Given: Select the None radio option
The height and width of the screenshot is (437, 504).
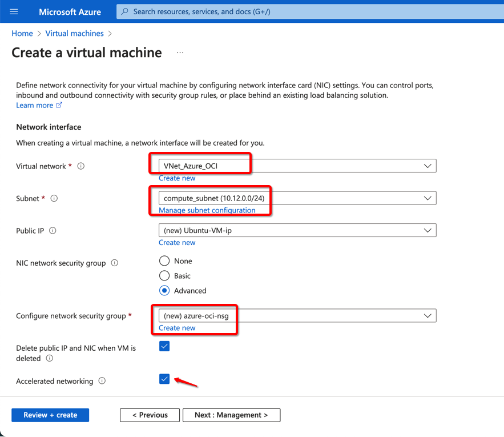Looking at the screenshot, I should point(164,261).
